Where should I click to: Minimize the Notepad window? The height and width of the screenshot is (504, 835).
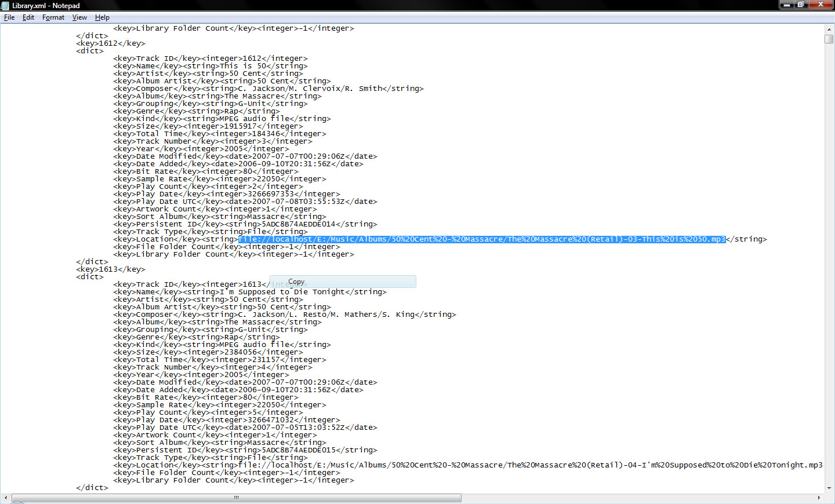(x=786, y=5)
